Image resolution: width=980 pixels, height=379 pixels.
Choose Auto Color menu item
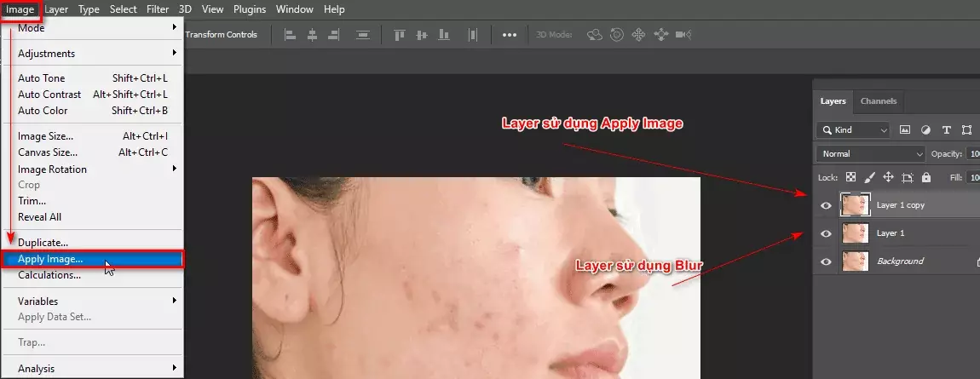click(x=93, y=111)
